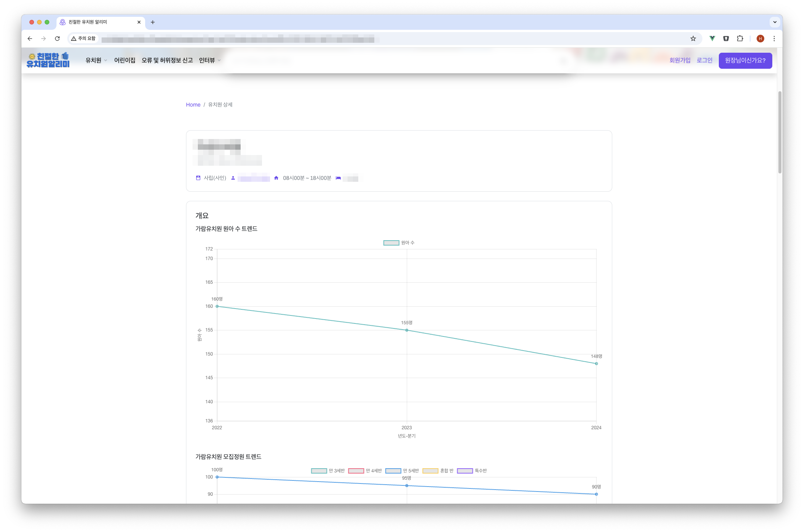The image size is (804, 532).
Task: Click the house icon beside operating hours
Action: (x=276, y=178)
